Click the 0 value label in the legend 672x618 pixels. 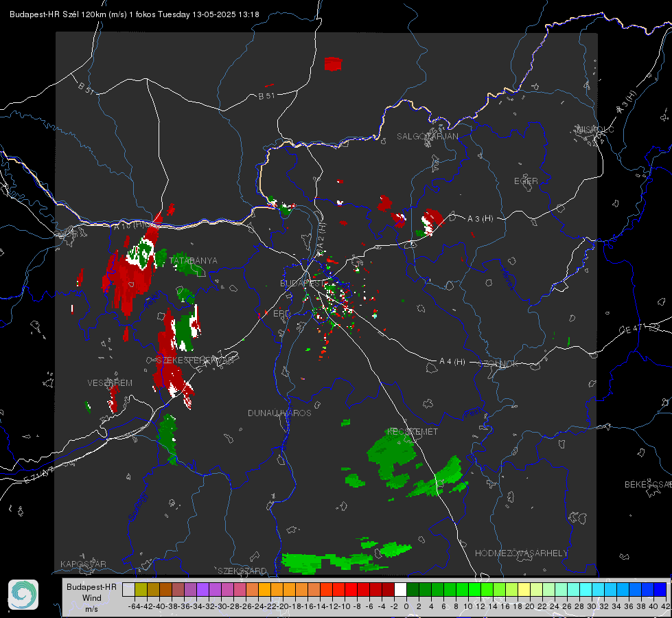[406, 606]
